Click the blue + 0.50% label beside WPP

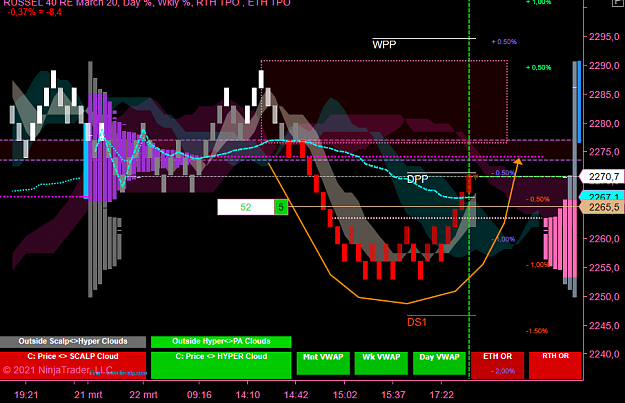(x=504, y=42)
